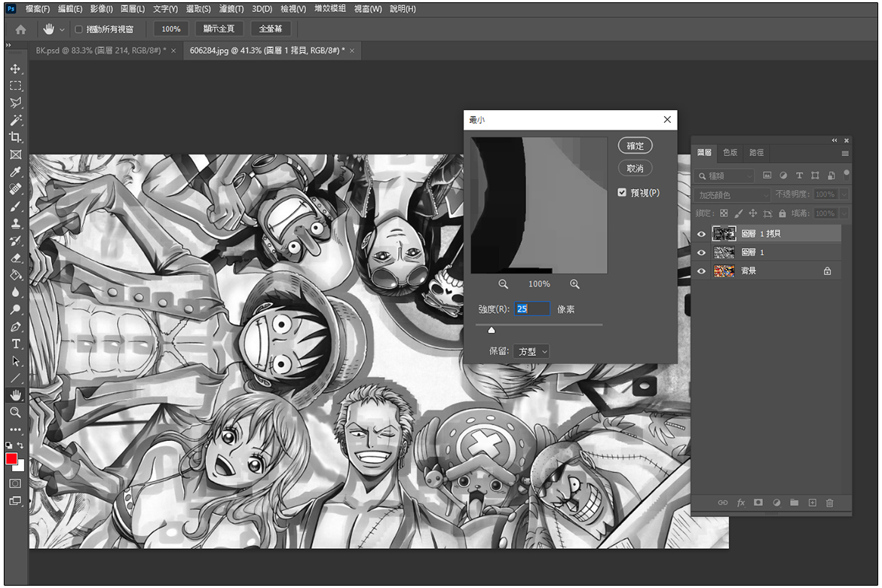Select the Polygonal Lasso tool
This screenshot has height=588, width=882.
point(15,103)
